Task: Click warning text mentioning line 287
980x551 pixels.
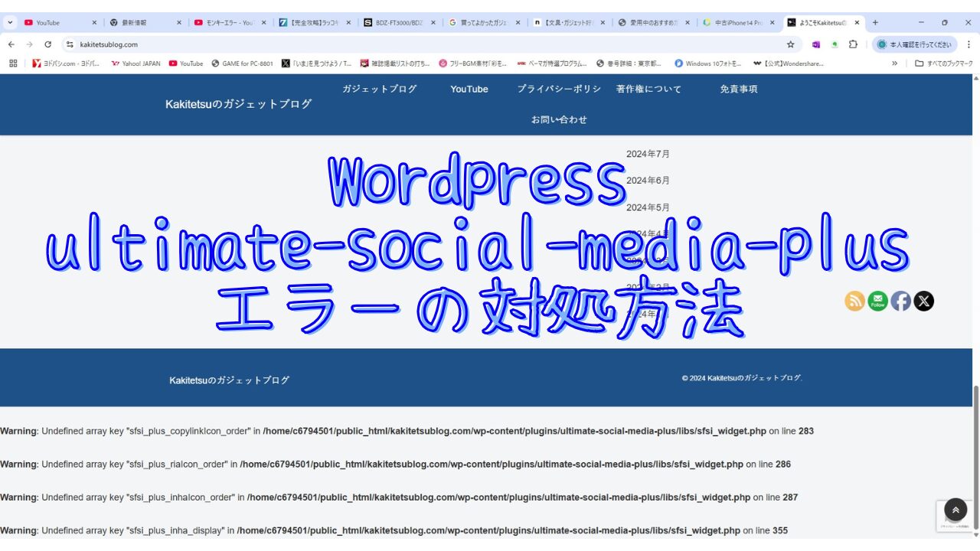Action: [x=399, y=497]
